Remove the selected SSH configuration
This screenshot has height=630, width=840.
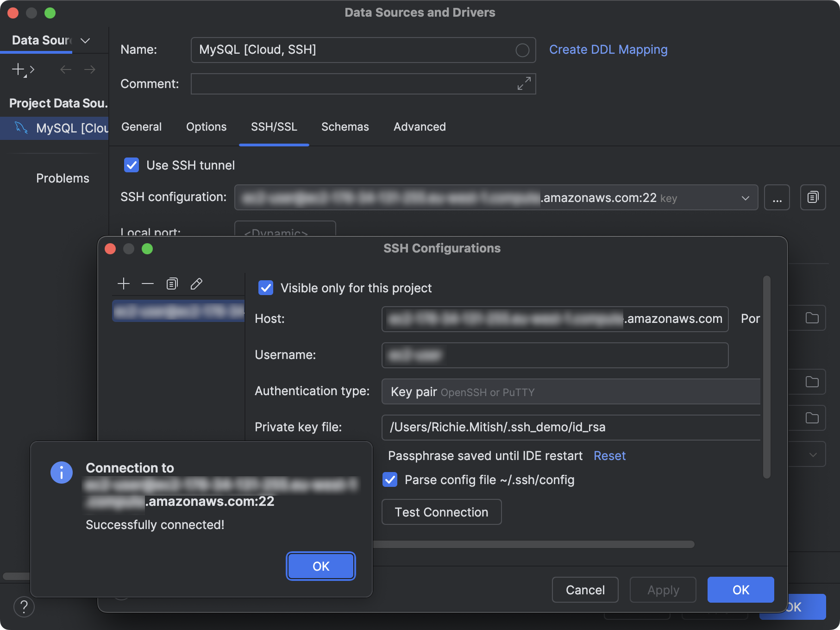tap(148, 283)
